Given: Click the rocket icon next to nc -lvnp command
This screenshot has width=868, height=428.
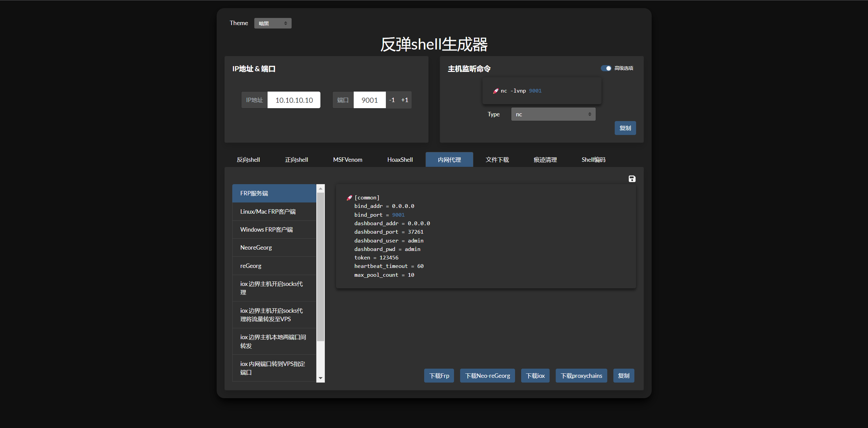Looking at the screenshot, I should click(496, 91).
